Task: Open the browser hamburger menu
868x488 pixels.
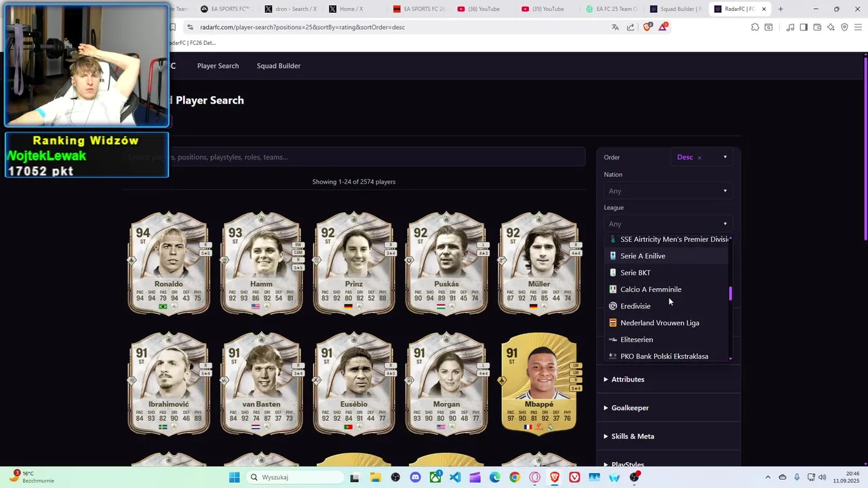Action: (858, 27)
